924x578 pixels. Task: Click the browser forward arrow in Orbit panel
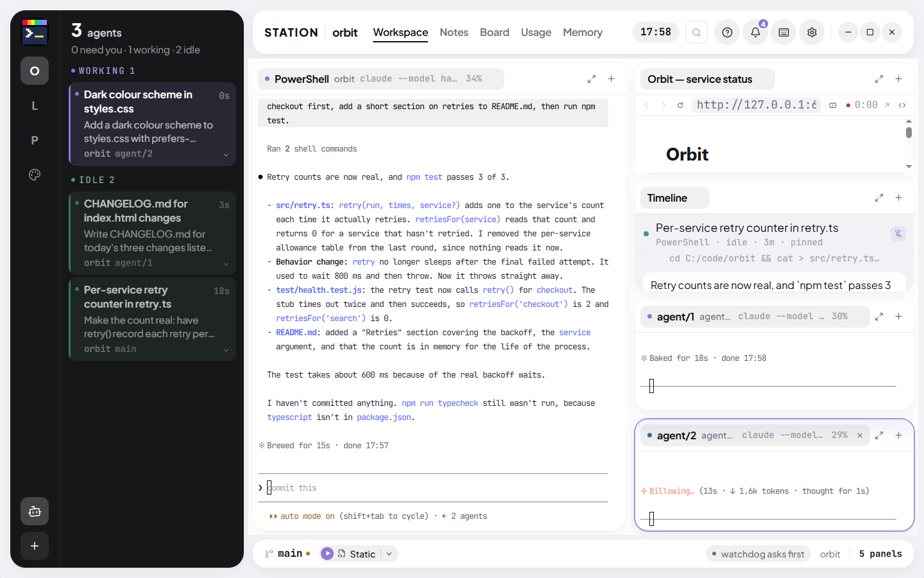click(663, 105)
